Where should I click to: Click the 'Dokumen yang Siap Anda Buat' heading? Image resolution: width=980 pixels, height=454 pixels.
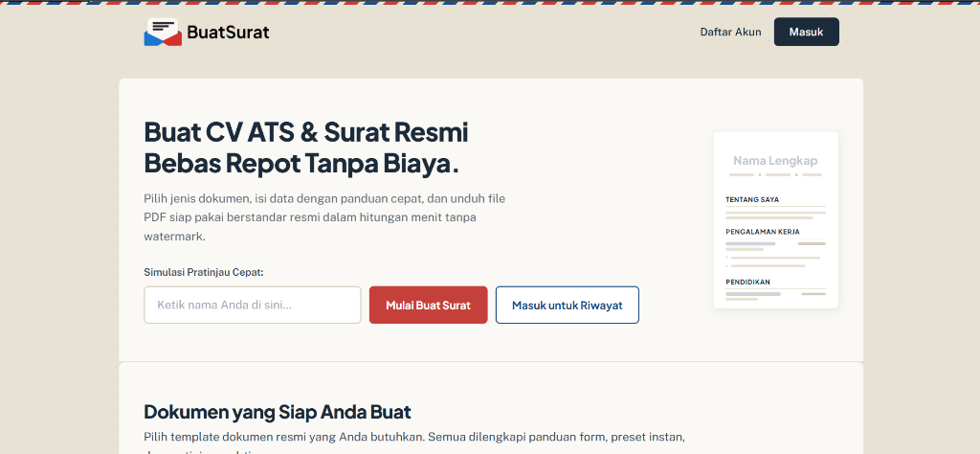(x=278, y=412)
